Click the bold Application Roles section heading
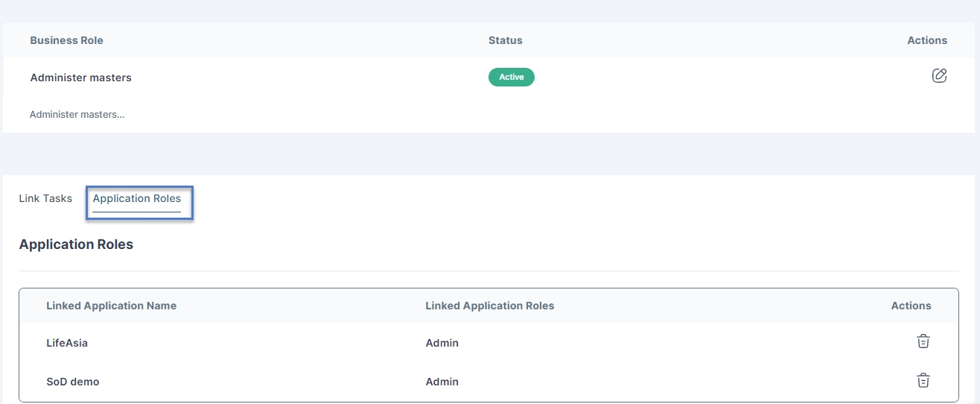This screenshot has height=404, width=980. 76,244
